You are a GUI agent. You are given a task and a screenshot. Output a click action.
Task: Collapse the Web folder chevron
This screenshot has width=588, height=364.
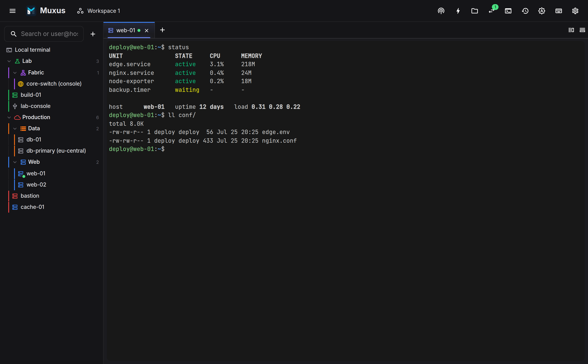pos(15,162)
